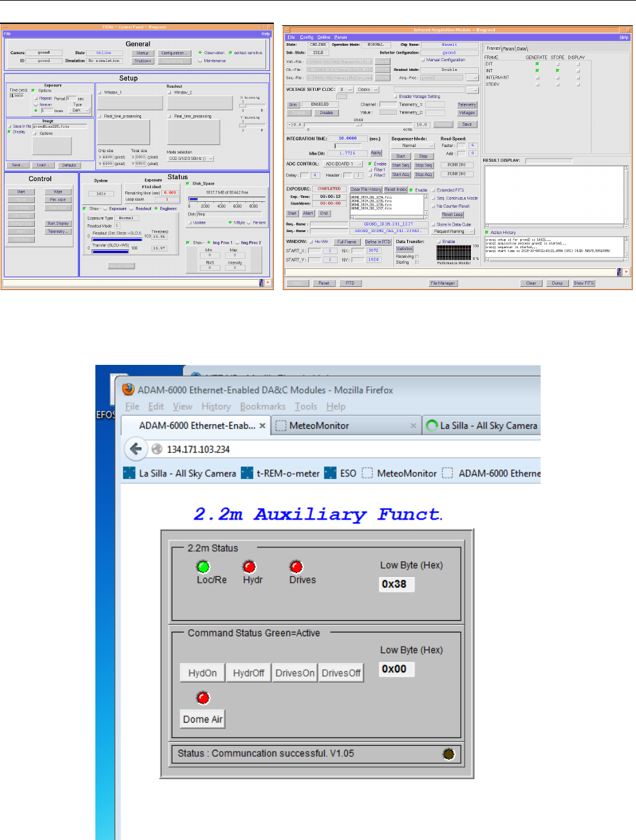Click the heart icon in FIERA status bar
636x840 pixels.
click(x=267, y=282)
